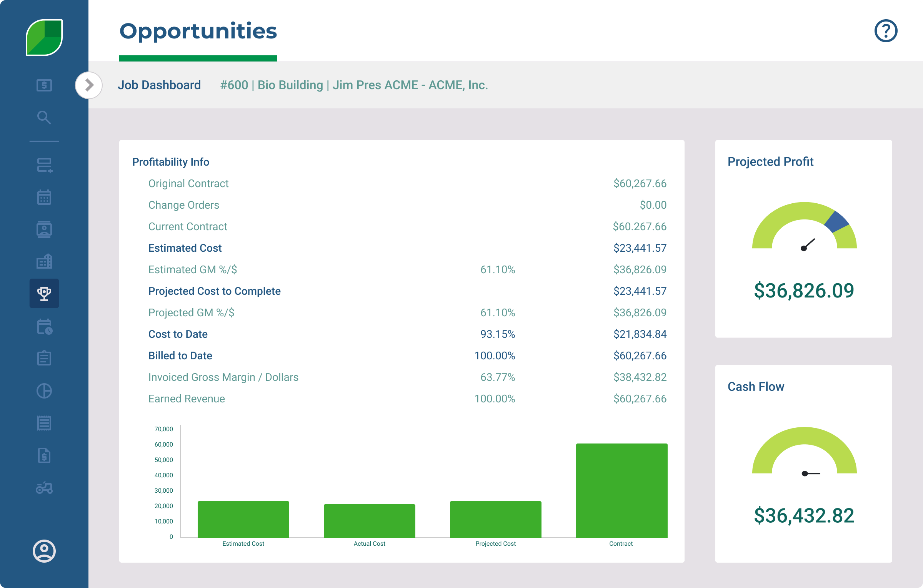This screenshot has height=588, width=923.
Task: Click the Contract bar in chart
Action: coord(621,490)
